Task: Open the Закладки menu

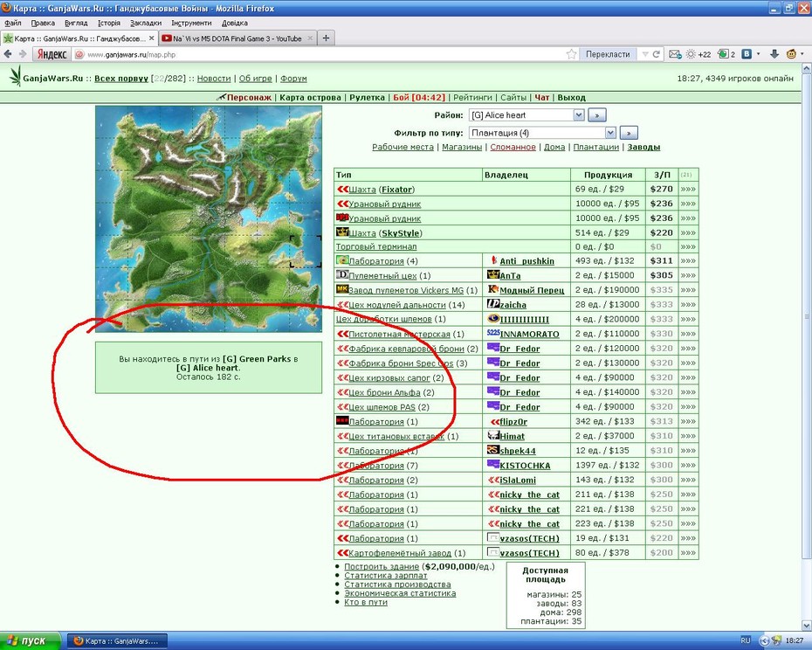Action: (146, 23)
